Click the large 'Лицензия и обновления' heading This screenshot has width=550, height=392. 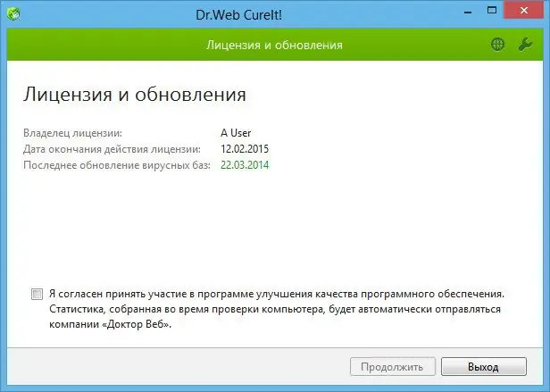pos(135,95)
